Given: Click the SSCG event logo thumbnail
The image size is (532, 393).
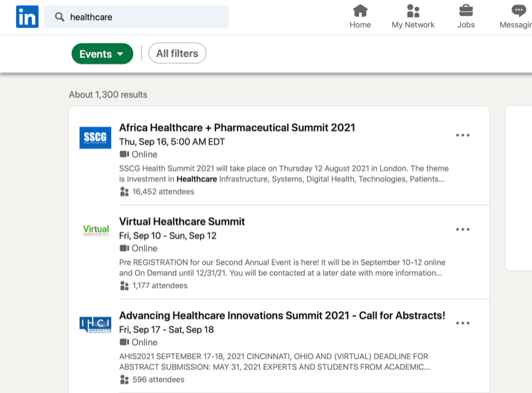Looking at the screenshot, I should pyautogui.click(x=95, y=138).
